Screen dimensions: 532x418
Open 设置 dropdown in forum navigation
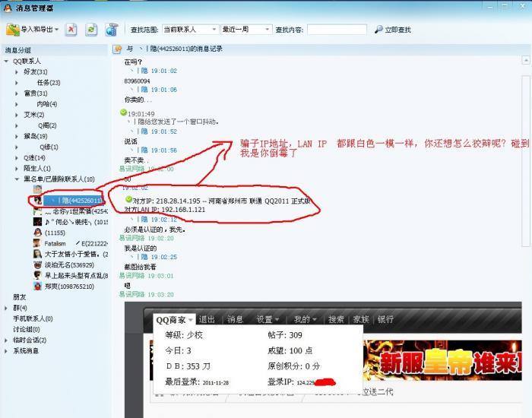(x=268, y=319)
